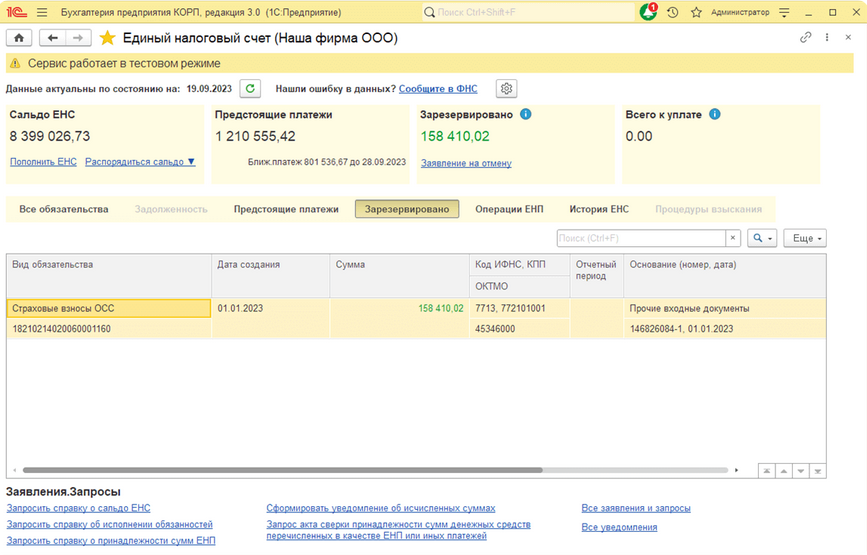Image resolution: width=867 pixels, height=555 pixels.
Task: Jump to first row of list
Action: 766,470
